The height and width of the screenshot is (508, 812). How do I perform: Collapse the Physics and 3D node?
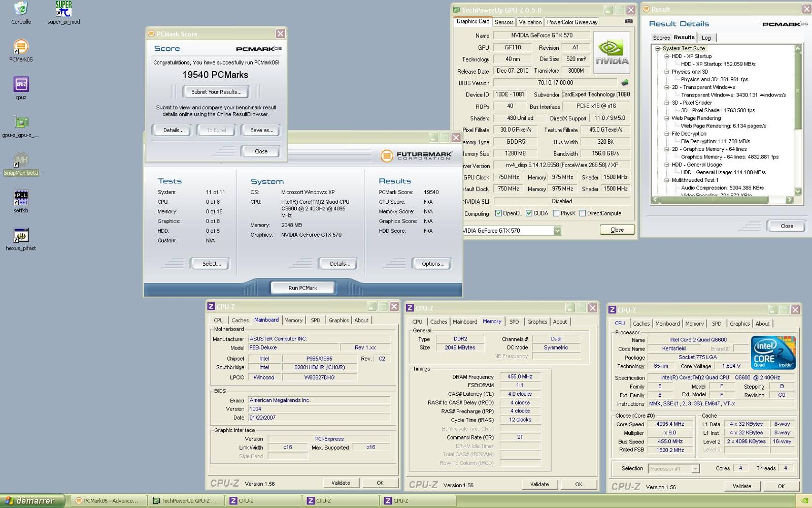pos(667,72)
